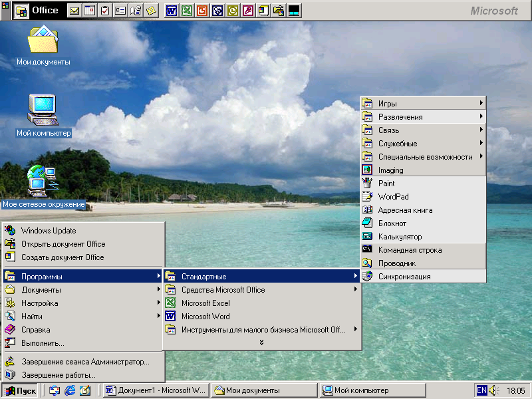Viewport: 532px width, 399px height.
Task: Open Справка in the Start menu
Action: click(x=82, y=329)
